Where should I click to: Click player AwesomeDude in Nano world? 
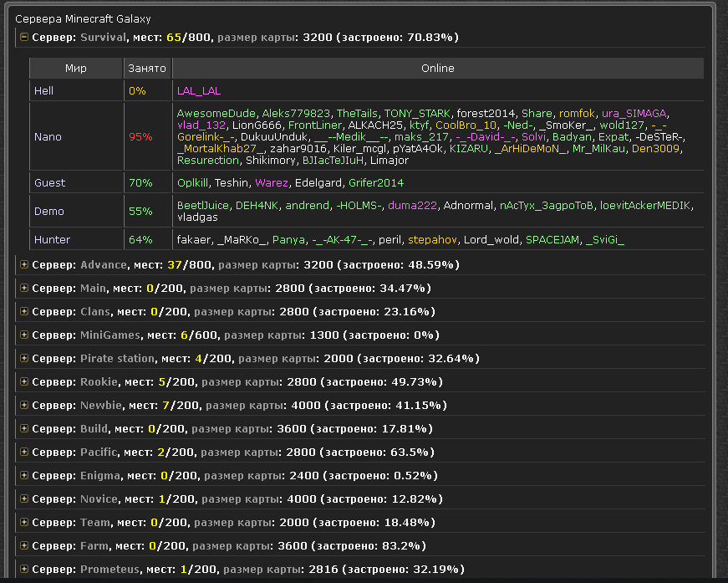216,113
